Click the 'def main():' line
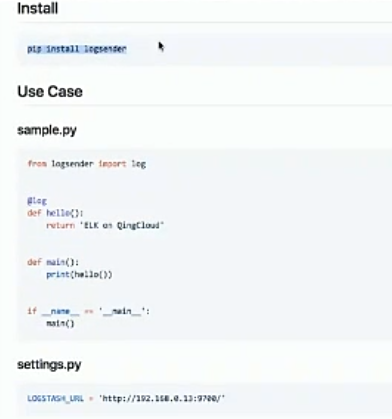Image resolution: width=392 pixels, height=419 pixels. 53,262
